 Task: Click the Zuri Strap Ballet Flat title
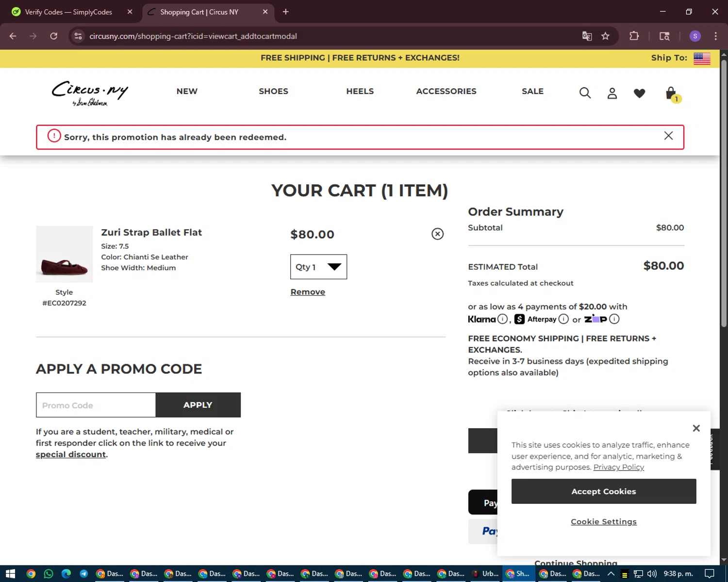pyautogui.click(x=151, y=232)
